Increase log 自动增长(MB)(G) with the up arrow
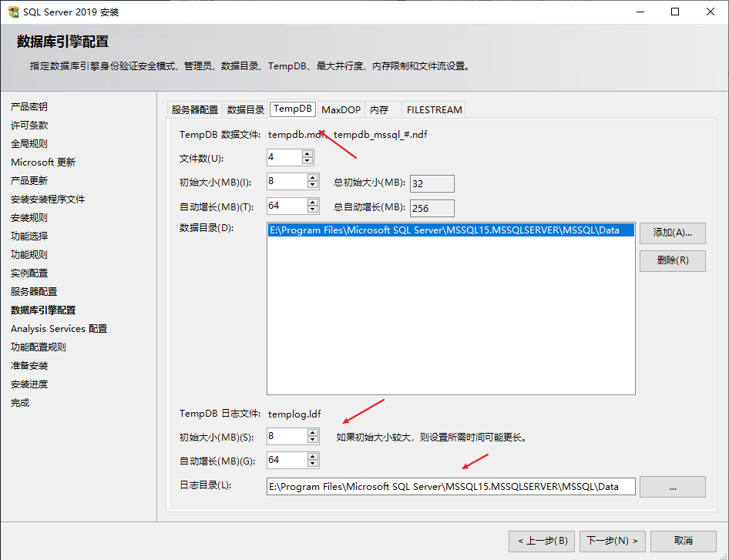The width and height of the screenshot is (729, 560). point(313,457)
